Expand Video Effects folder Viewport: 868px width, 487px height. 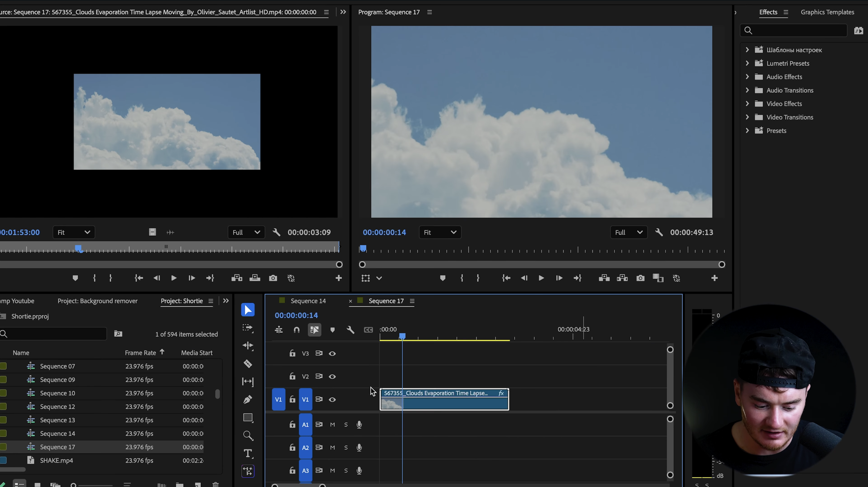pyautogui.click(x=747, y=103)
